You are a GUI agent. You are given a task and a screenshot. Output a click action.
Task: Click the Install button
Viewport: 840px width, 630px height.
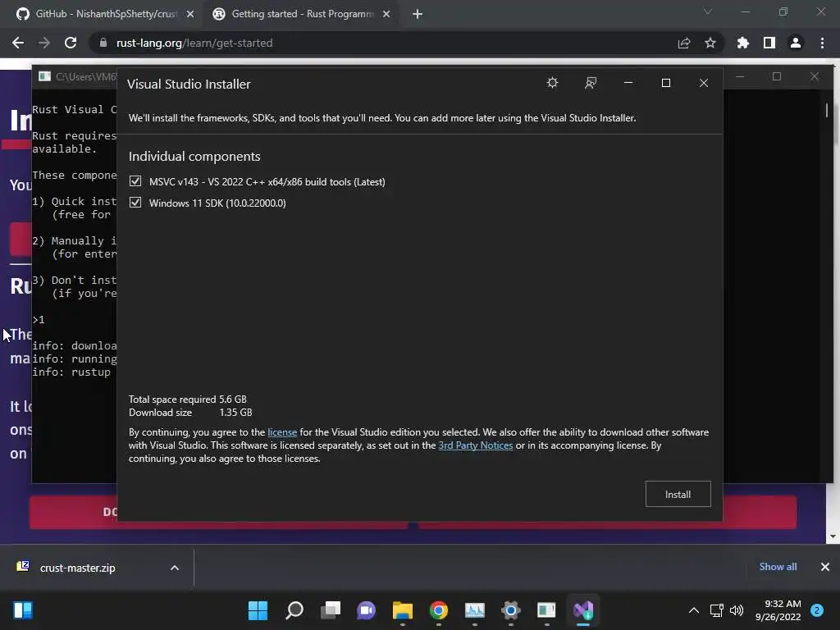point(678,494)
